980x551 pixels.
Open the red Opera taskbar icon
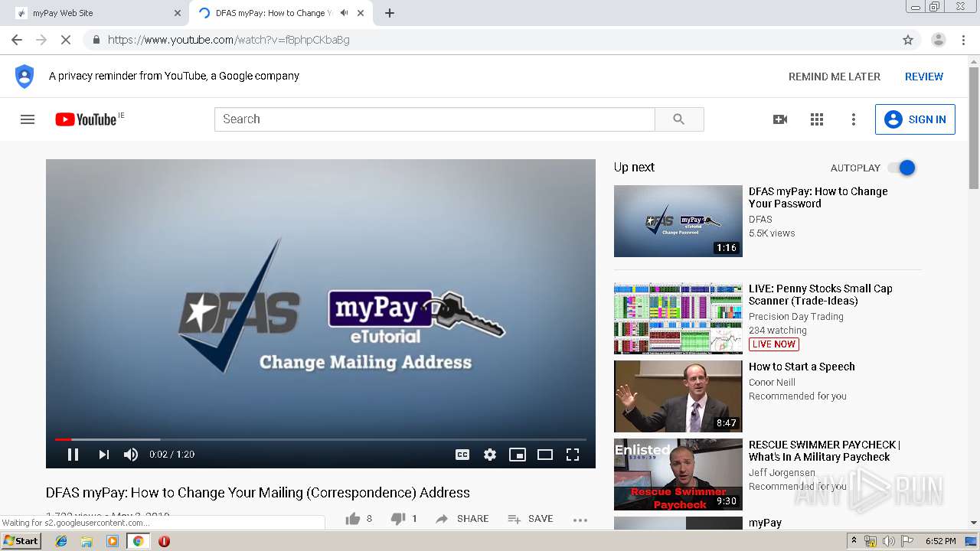[164, 541]
